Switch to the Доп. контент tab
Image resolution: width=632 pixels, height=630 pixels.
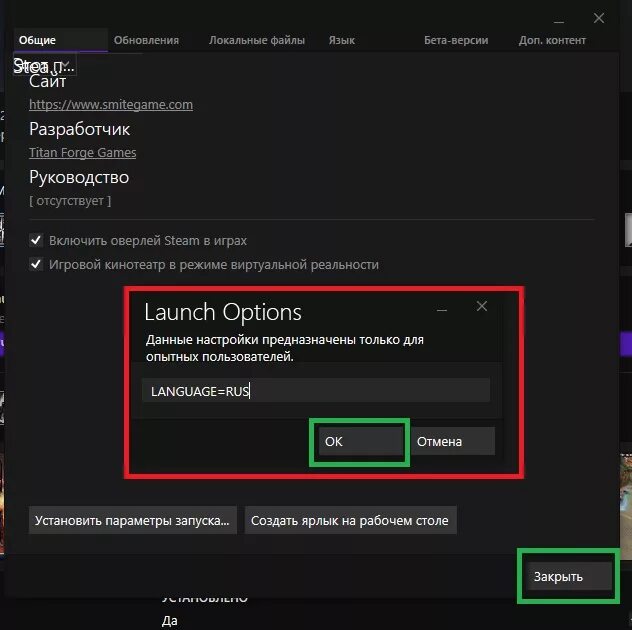click(x=552, y=40)
